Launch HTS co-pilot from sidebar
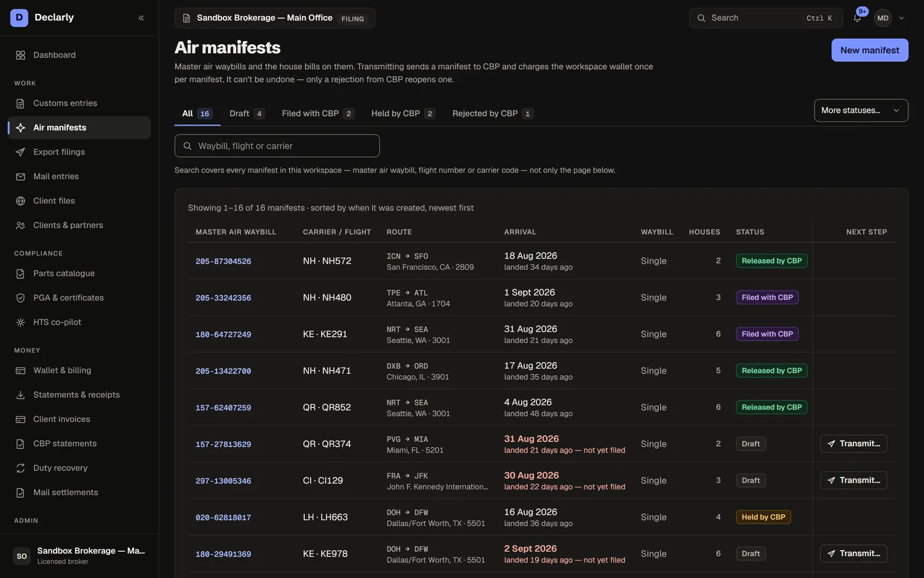Viewport: 924px width, 578px height. tap(79, 322)
